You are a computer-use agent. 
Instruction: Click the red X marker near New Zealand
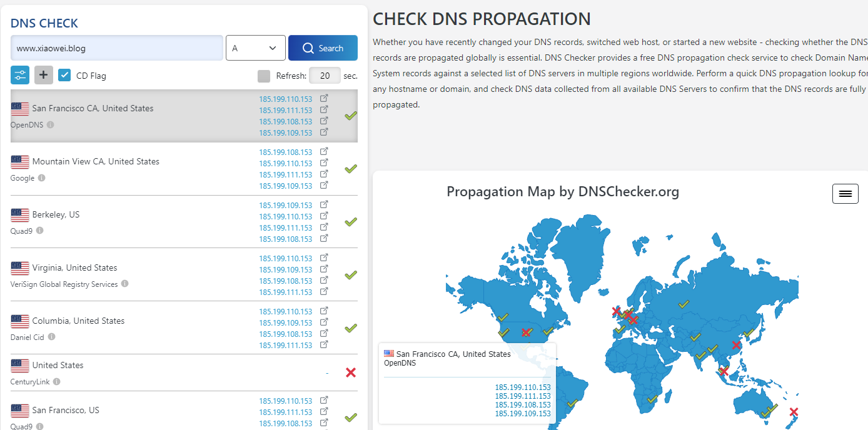pos(794,412)
